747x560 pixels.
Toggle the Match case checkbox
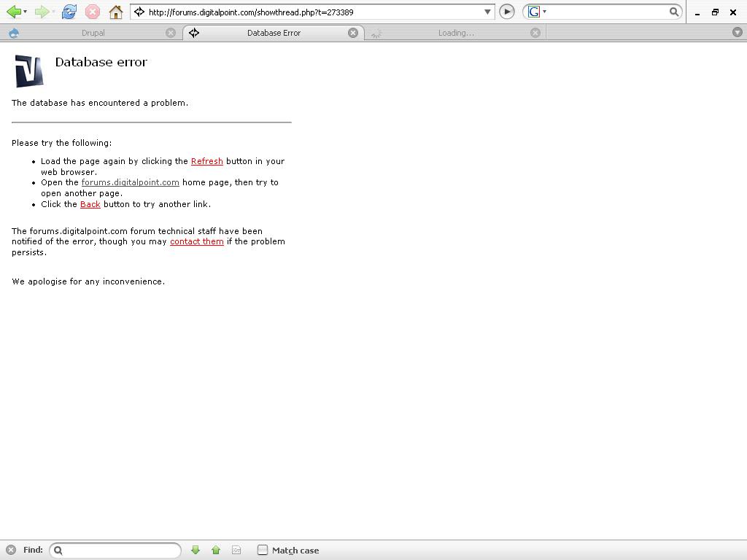pyautogui.click(x=263, y=550)
